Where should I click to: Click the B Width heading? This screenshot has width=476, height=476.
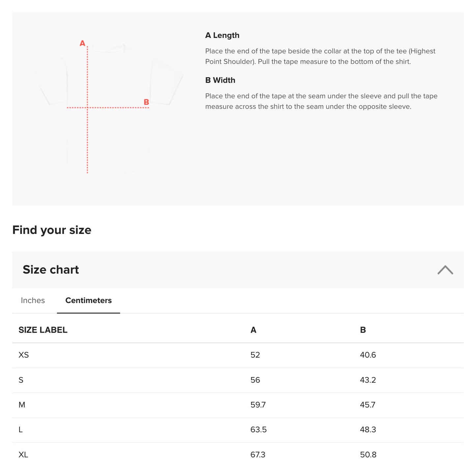220,80
